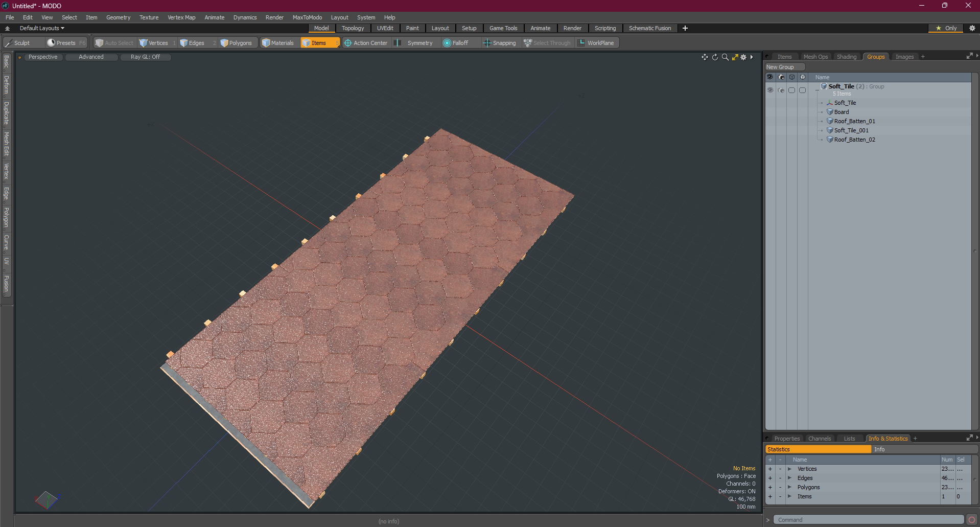
Task: Open the Perspective view type dropdown
Action: pos(43,57)
